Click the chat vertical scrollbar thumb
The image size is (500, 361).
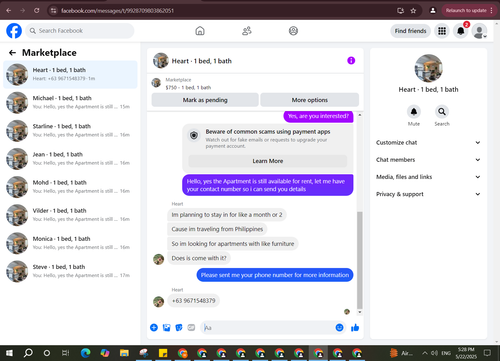(x=360, y=260)
